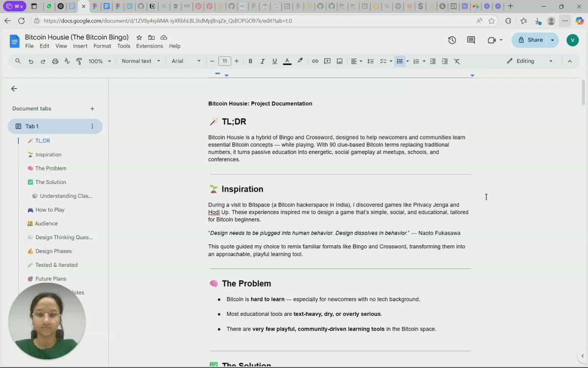Viewport: 588px width, 368px height.
Task: Star the document
Action: pos(139,37)
